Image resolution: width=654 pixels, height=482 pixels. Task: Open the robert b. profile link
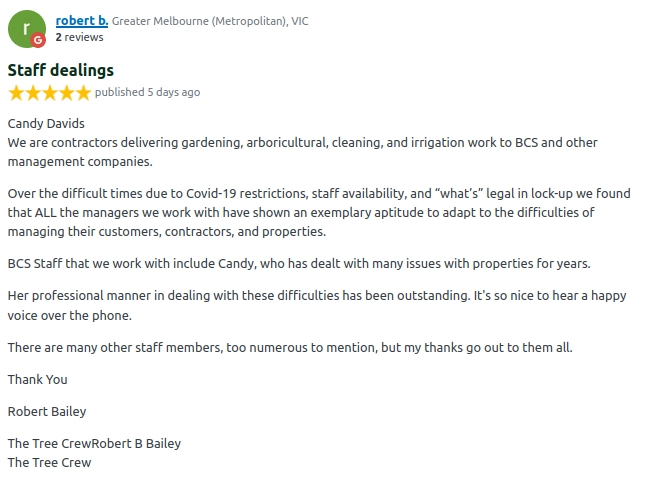pos(81,20)
